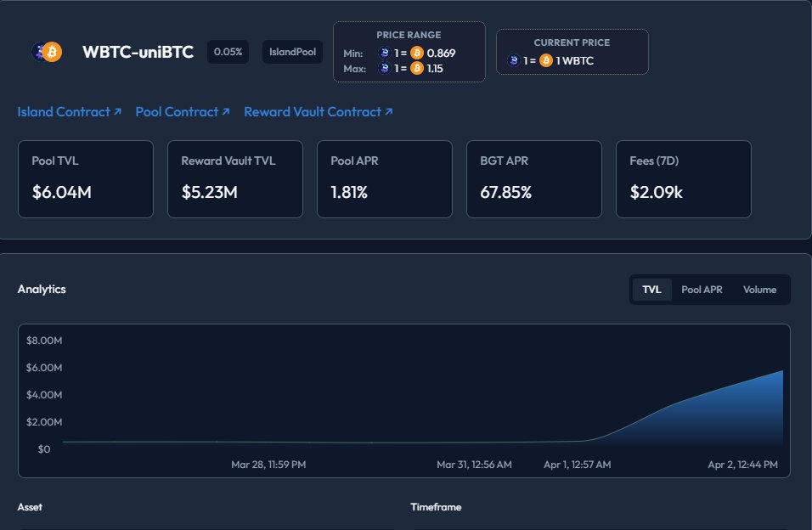Click the Analytics section heading
This screenshot has width=812, height=530.
(42, 289)
